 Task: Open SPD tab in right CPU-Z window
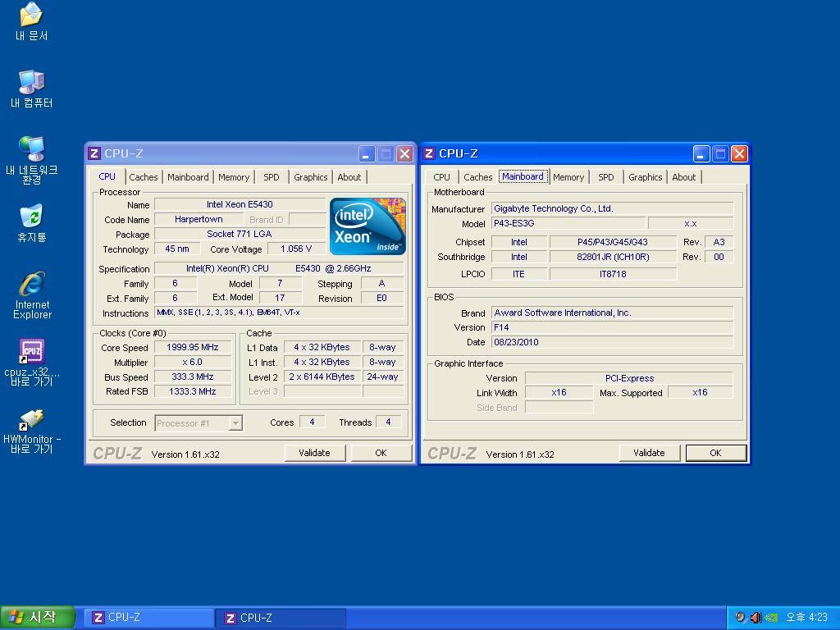606,177
